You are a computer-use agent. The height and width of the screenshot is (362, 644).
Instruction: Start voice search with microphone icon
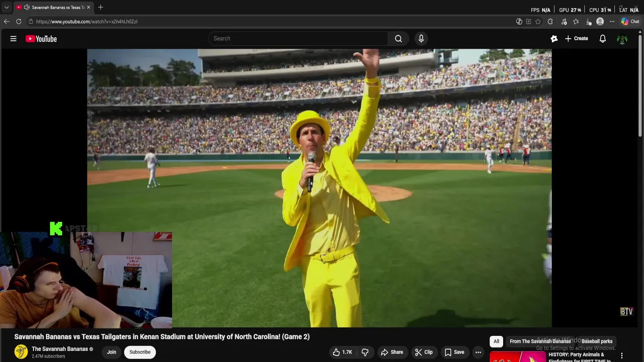click(x=421, y=38)
